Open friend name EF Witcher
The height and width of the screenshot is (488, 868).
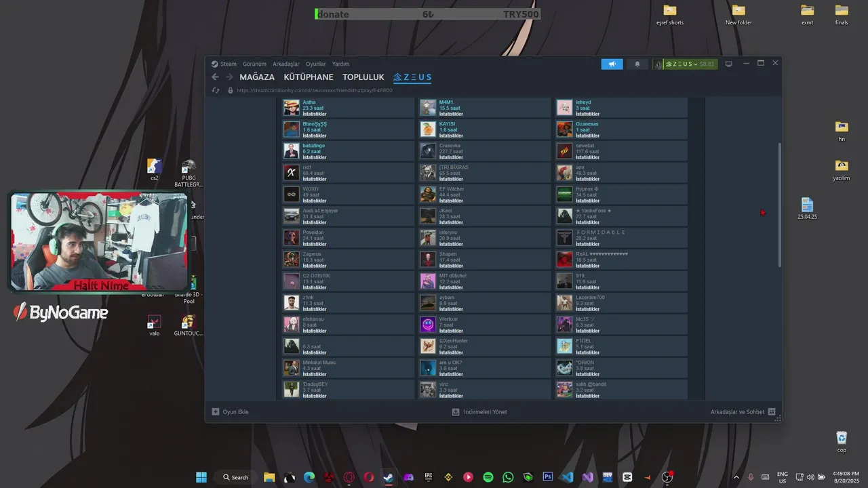pos(452,189)
